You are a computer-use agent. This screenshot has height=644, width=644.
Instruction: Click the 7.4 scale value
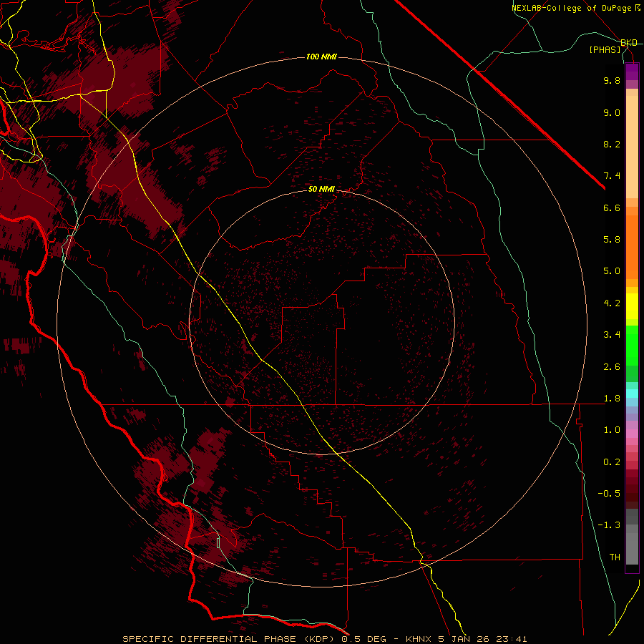click(612, 176)
